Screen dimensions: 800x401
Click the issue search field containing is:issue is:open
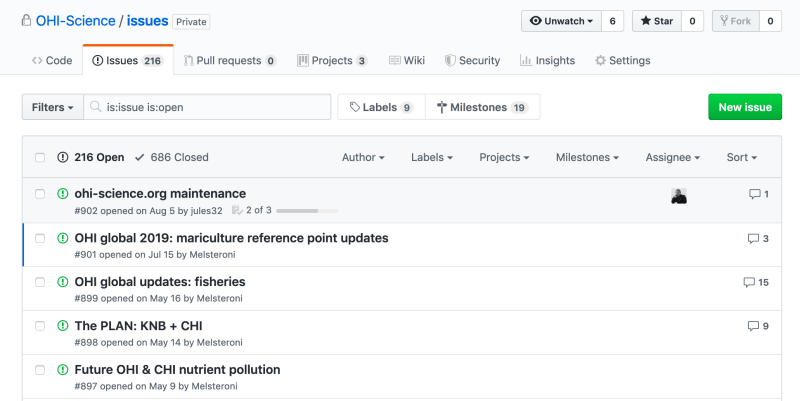[207, 107]
